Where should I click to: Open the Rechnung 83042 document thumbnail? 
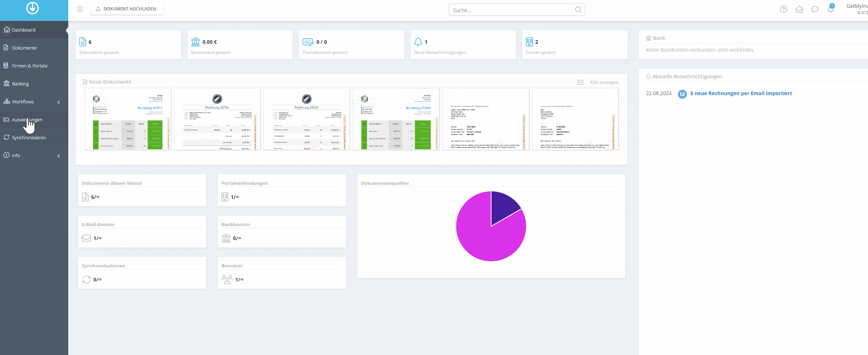click(x=306, y=119)
